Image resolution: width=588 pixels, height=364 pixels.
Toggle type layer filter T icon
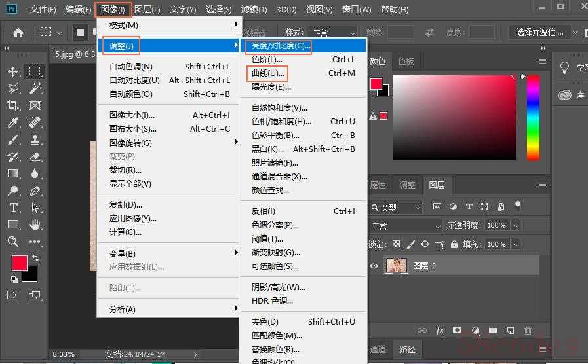point(469,206)
